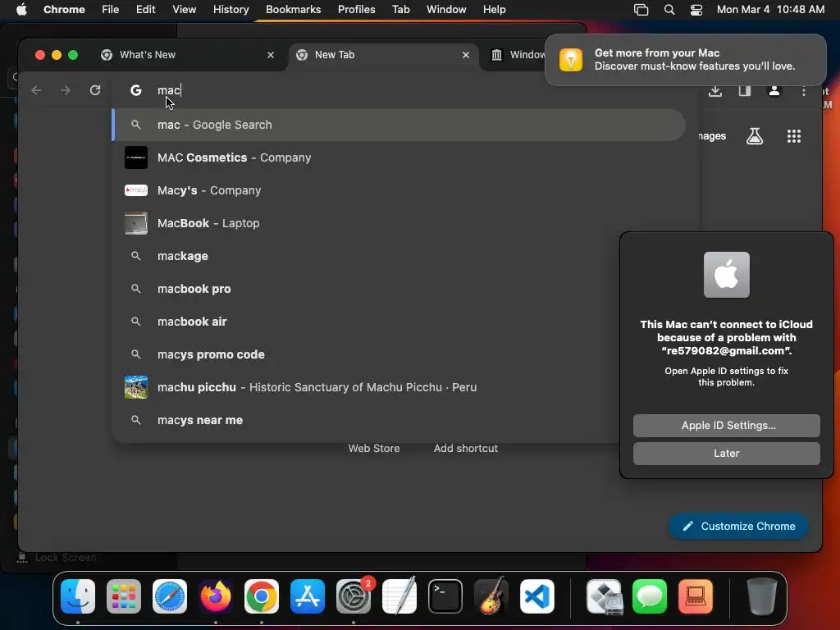Launch Firefox from the Dock
The height and width of the screenshot is (630, 840).
click(x=216, y=596)
